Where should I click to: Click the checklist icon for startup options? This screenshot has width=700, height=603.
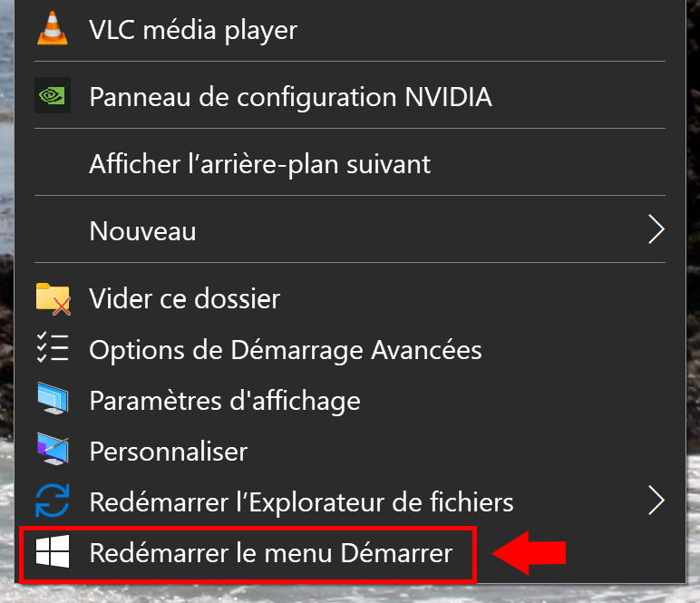pyautogui.click(x=53, y=346)
